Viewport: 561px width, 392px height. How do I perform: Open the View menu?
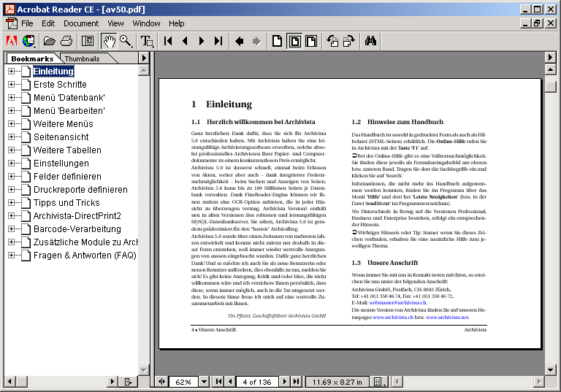115,23
